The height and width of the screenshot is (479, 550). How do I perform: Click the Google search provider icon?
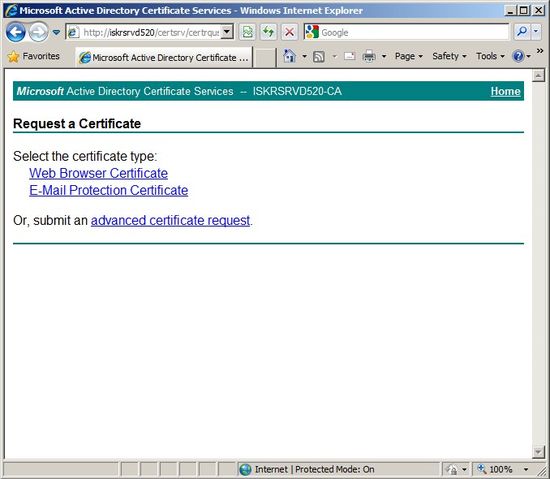312,32
